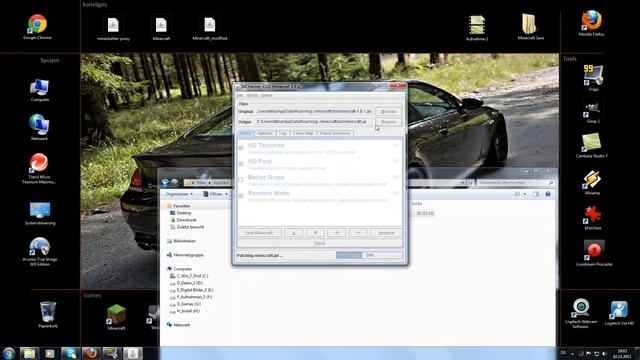The height and width of the screenshot is (360, 640).
Task: Click Test Minecraft button
Action: (259, 233)
